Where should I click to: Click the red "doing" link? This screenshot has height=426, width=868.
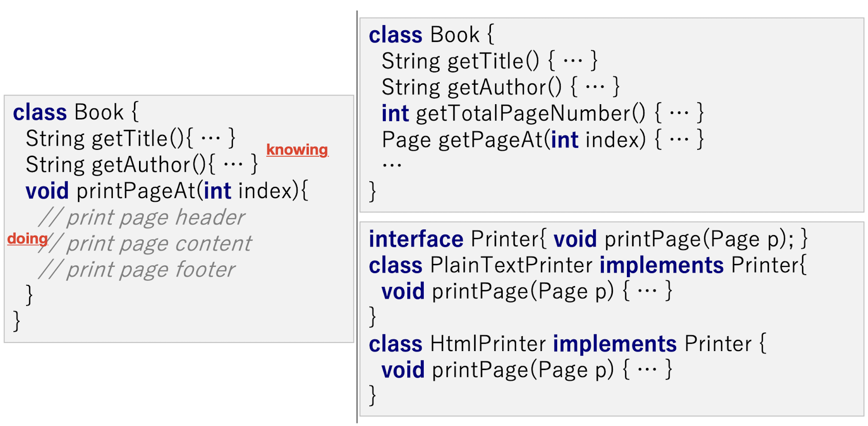tap(27, 239)
